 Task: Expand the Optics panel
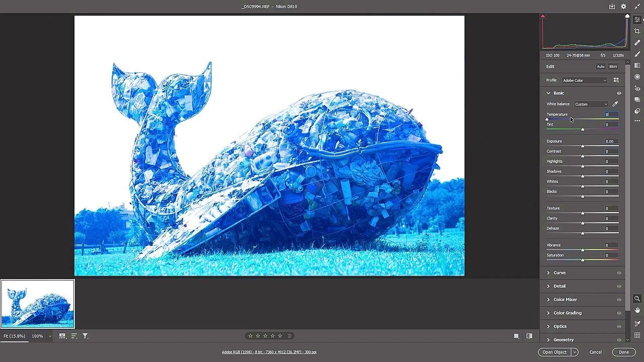tap(548, 326)
